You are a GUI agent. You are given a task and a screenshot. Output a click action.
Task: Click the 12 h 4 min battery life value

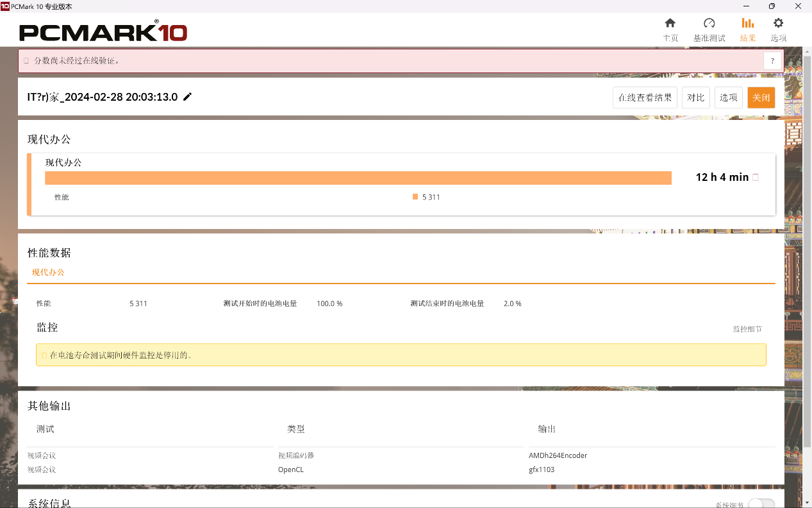pyautogui.click(x=722, y=178)
